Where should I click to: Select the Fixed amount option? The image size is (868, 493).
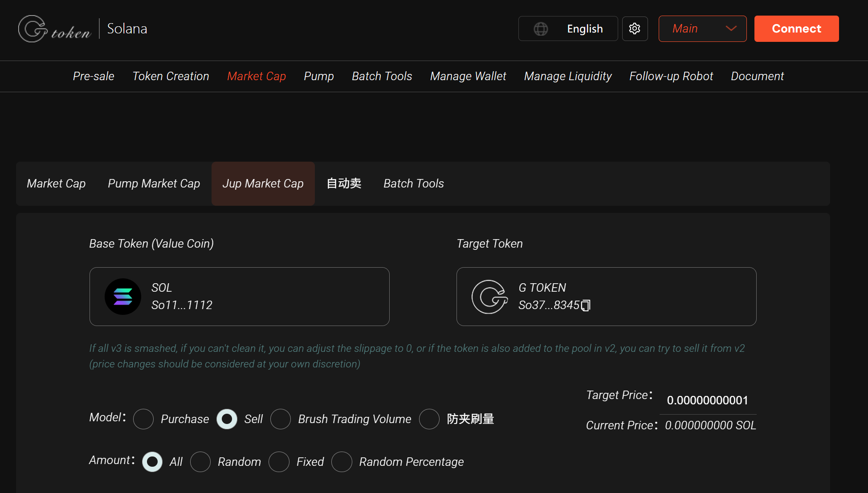coord(279,462)
